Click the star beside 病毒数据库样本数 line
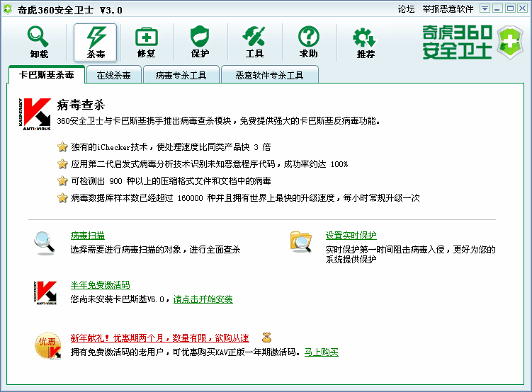The height and width of the screenshot is (392, 532). click(62, 198)
